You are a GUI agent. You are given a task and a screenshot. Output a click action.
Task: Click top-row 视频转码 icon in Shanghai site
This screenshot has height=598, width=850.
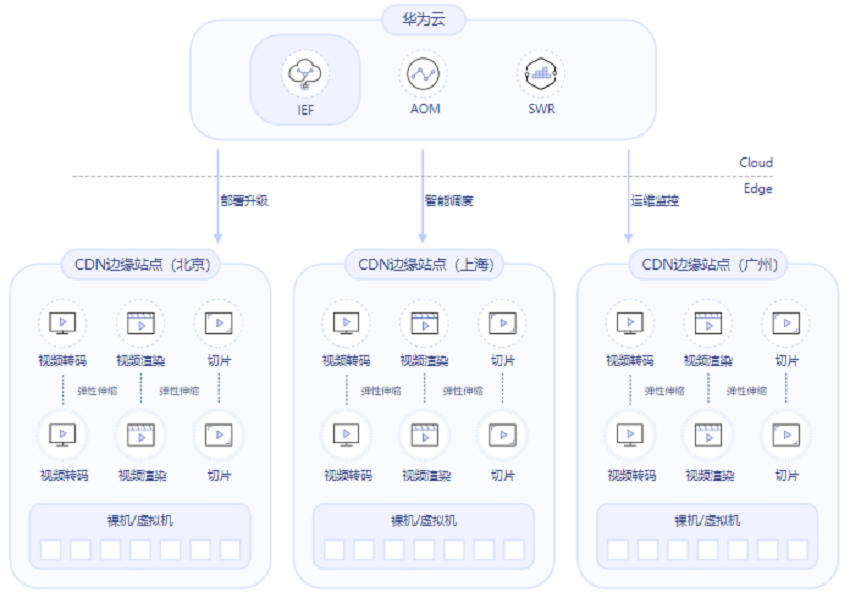pos(346,323)
